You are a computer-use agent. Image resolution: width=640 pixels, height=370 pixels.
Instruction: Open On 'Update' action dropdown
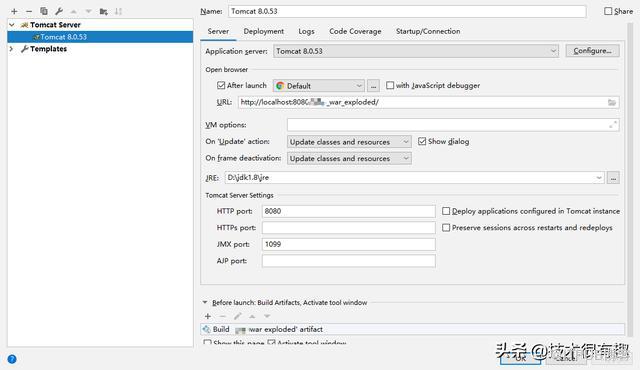click(x=349, y=142)
